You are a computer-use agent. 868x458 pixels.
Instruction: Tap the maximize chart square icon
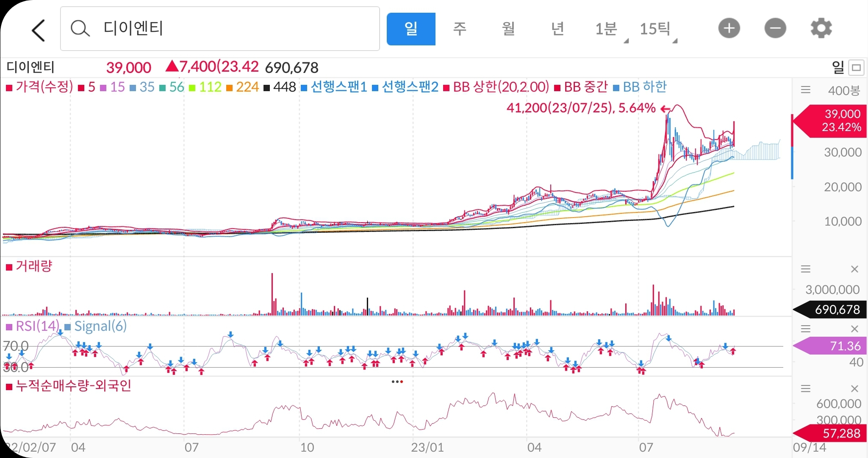coord(857,67)
